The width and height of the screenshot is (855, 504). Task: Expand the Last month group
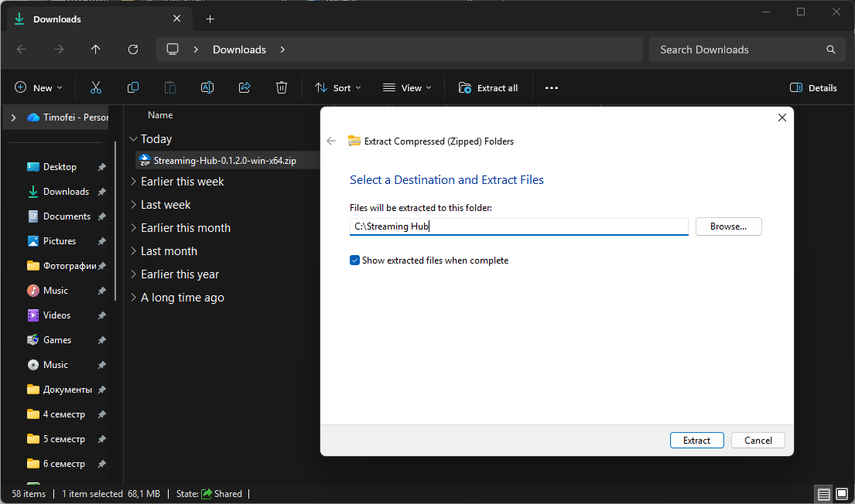(x=133, y=251)
